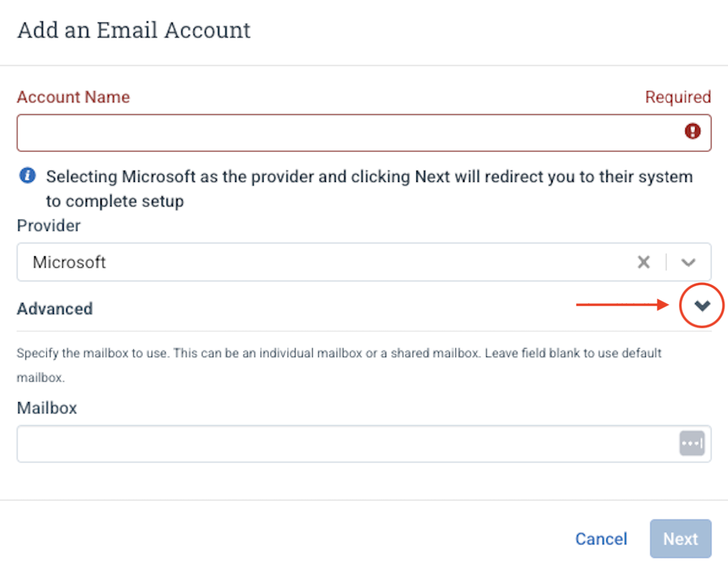This screenshot has width=728, height=573.
Task: Click the red error icon in Account Name
Action: click(692, 131)
